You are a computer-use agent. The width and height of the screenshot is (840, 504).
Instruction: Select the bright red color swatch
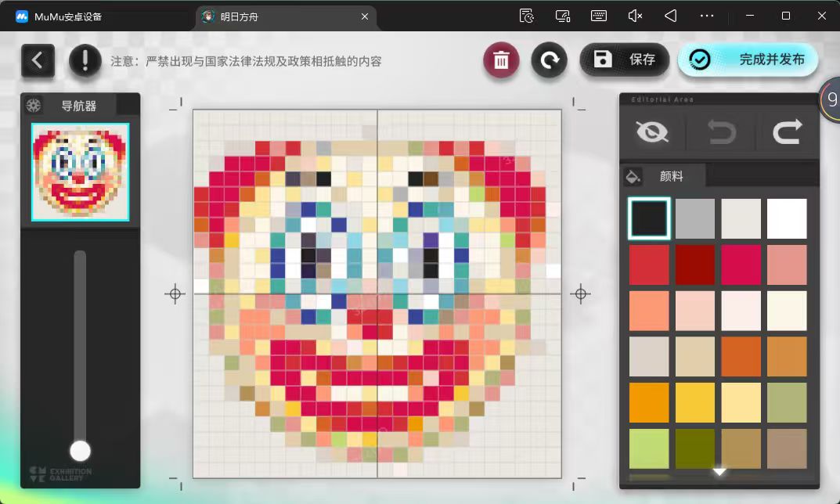[x=649, y=265]
